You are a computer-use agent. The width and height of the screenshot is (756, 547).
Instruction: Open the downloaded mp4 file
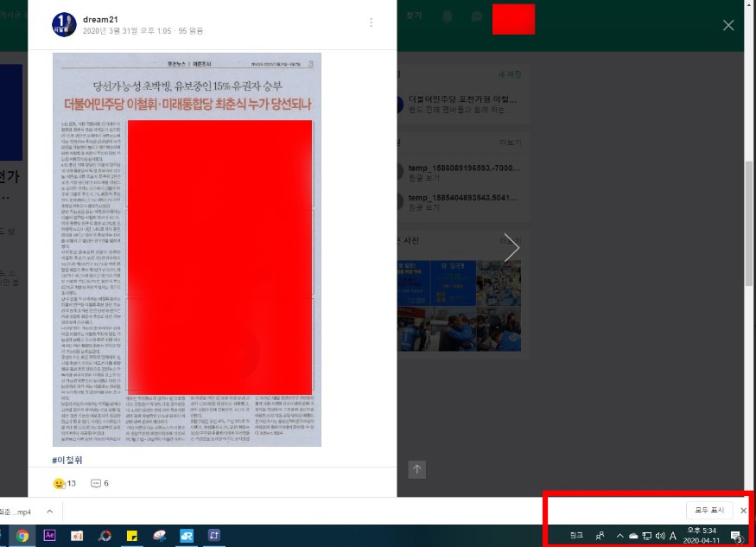[x=16, y=512]
